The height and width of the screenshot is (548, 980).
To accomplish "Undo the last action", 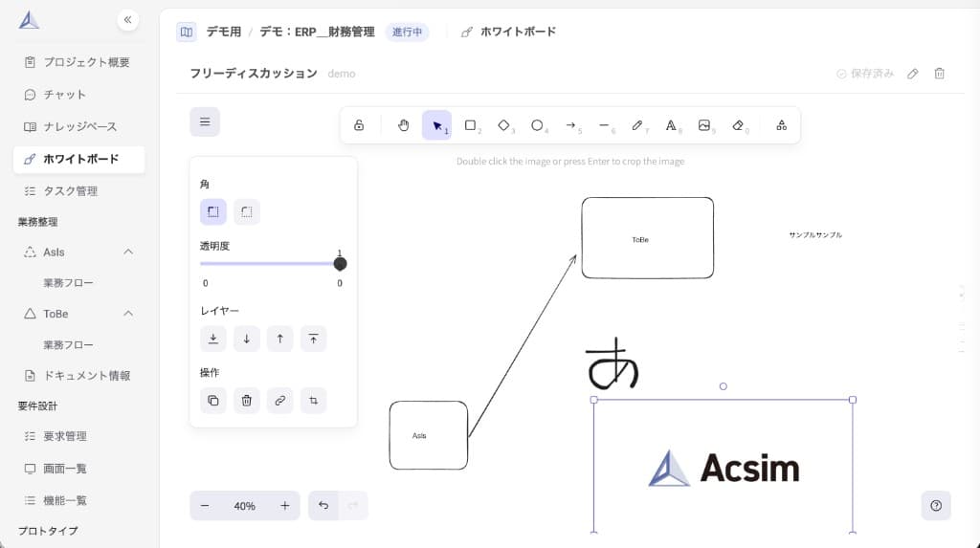I will (323, 506).
